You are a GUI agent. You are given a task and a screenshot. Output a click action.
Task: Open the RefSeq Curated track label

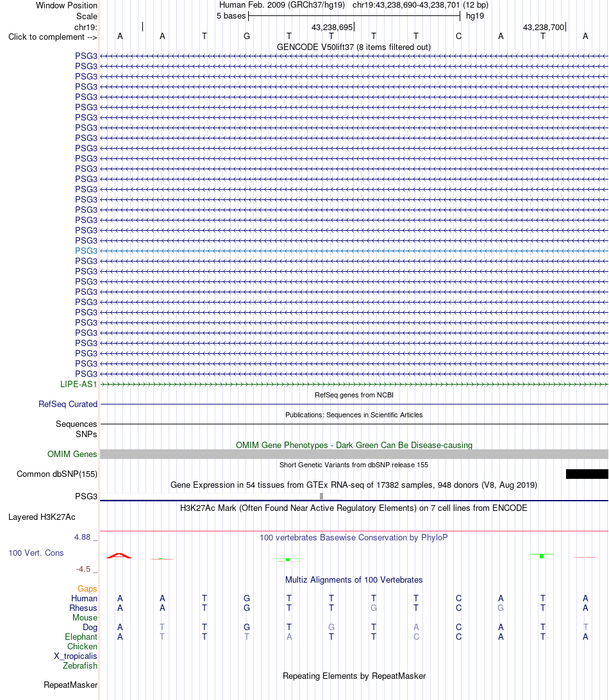[x=68, y=404]
